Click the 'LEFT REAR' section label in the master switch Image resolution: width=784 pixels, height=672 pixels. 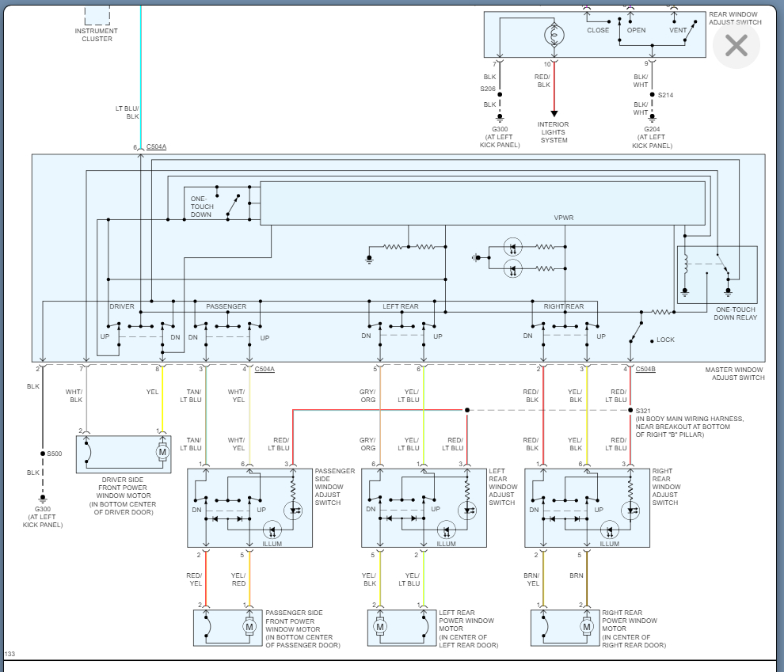(401, 306)
